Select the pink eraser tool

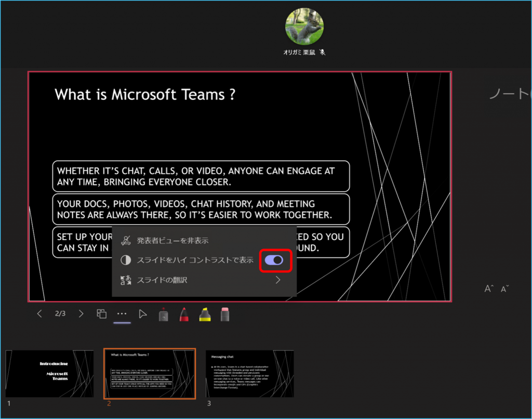click(x=225, y=314)
